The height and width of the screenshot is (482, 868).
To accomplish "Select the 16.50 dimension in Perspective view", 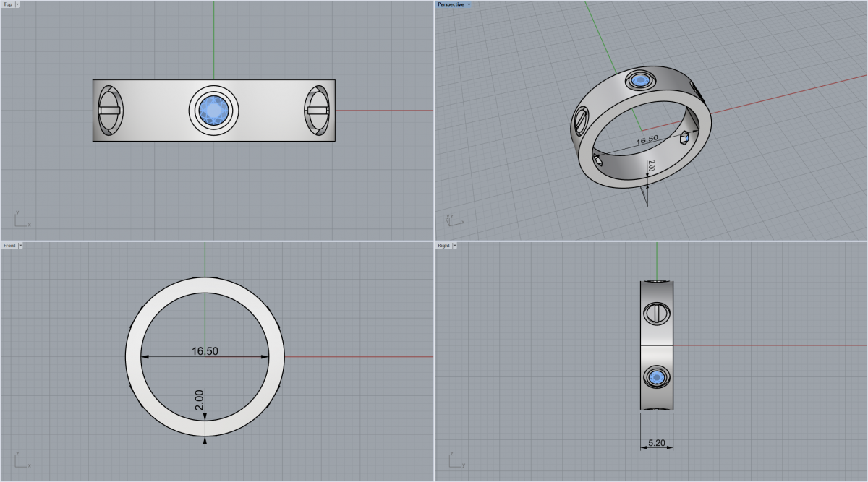I will coord(647,139).
